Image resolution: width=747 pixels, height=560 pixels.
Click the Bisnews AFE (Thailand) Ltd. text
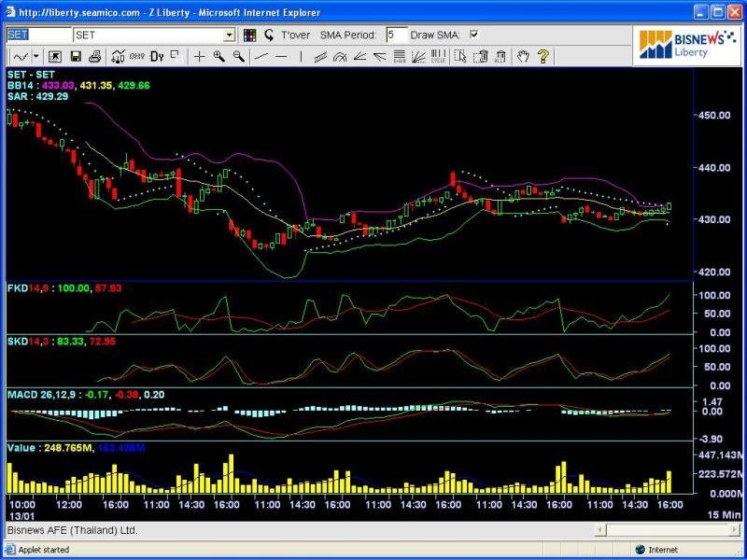[x=72, y=530]
